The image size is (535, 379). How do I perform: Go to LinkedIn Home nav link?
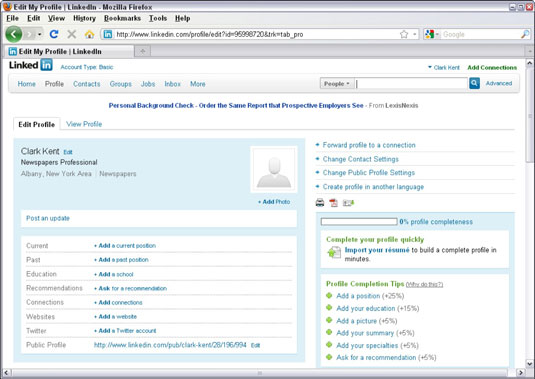(27, 84)
